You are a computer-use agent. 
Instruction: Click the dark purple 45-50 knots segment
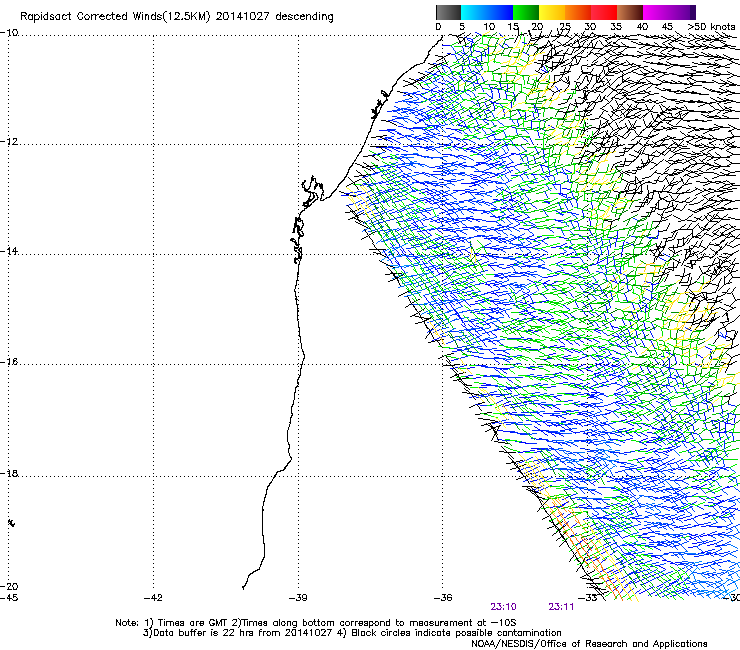[x=682, y=12]
